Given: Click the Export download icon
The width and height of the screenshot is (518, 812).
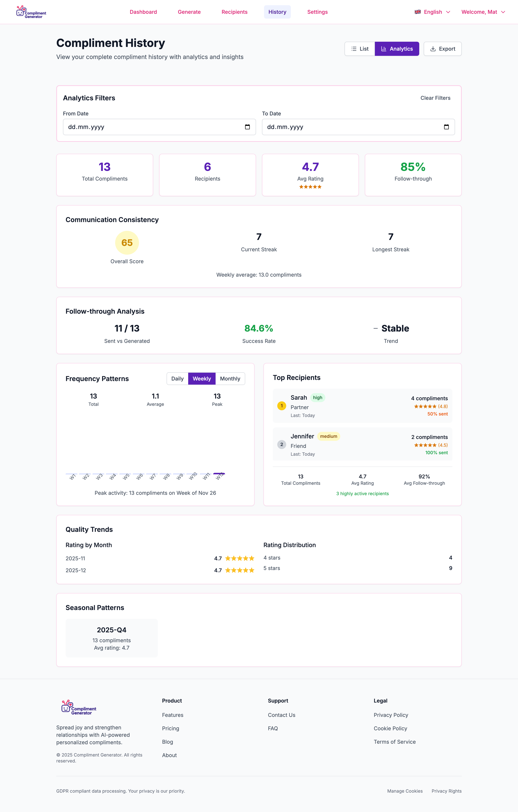Looking at the screenshot, I should tap(433, 49).
